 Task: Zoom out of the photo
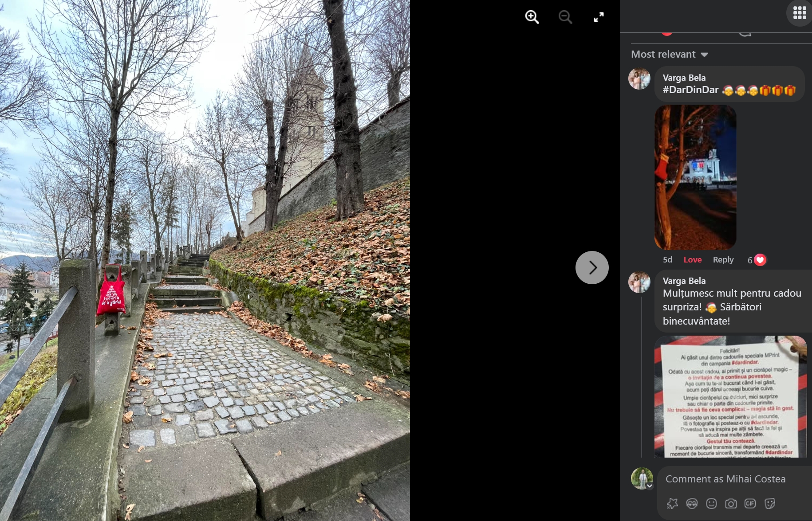[x=565, y=17]
